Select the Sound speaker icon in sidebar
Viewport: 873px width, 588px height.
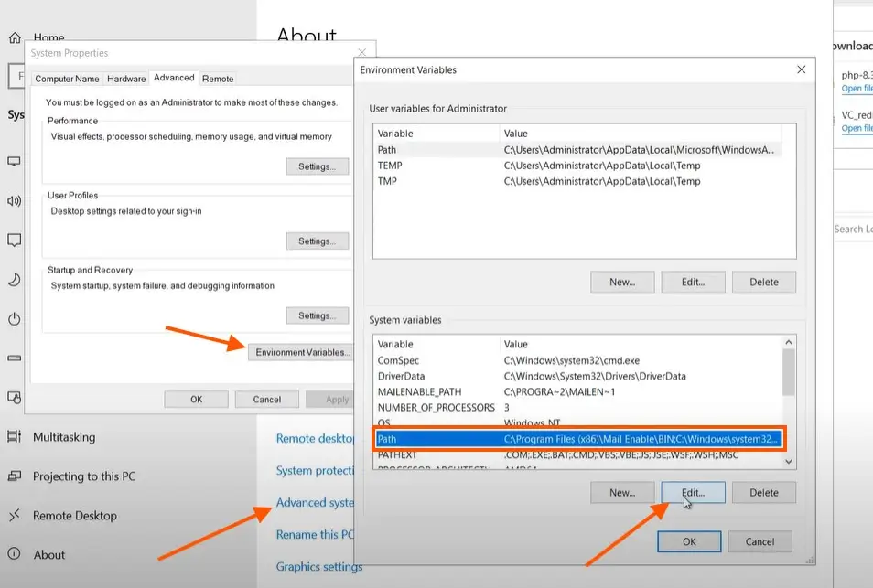pyautogui.click(x=14, y=201)
